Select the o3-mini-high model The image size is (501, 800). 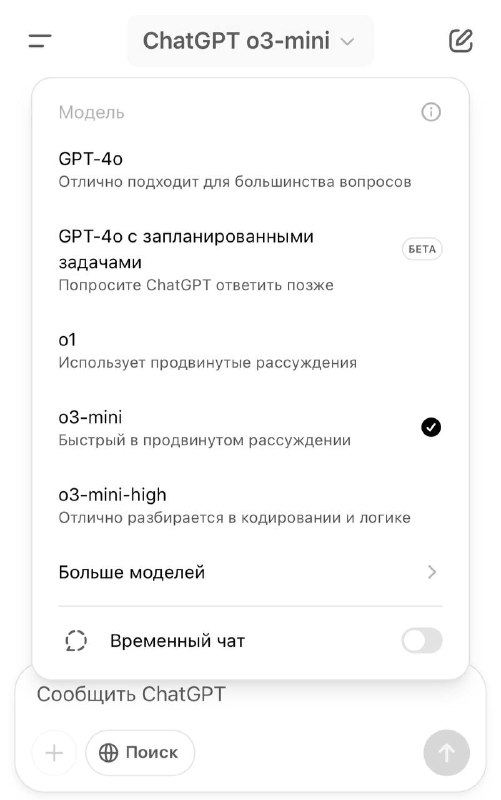click(250, 506)
